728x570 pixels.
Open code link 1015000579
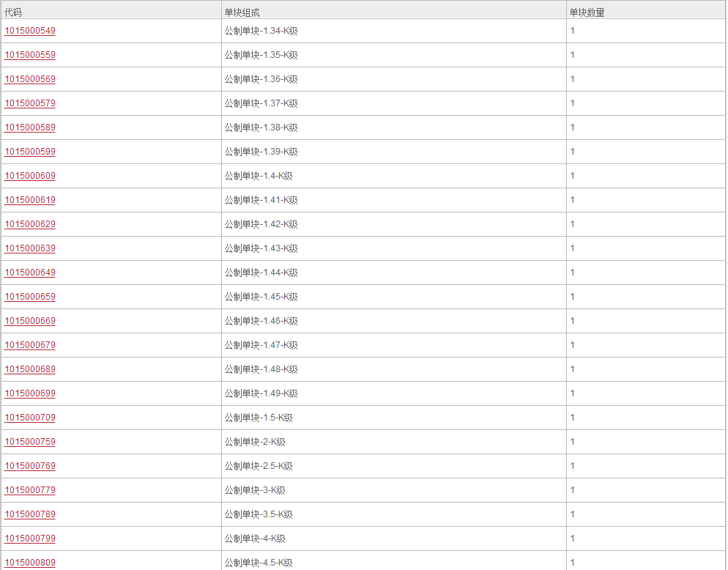(x=30, y=103)
